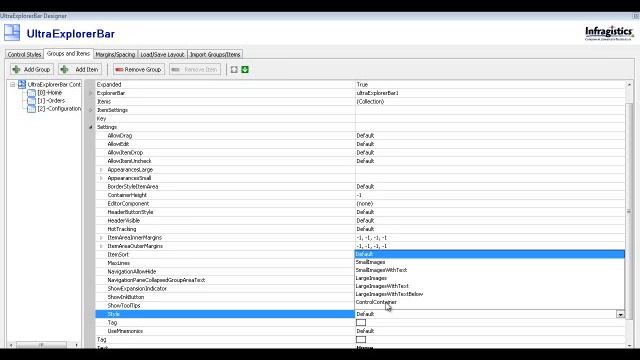
Task: Click the ContainerHeight value -1
Action: coord(359,195)
